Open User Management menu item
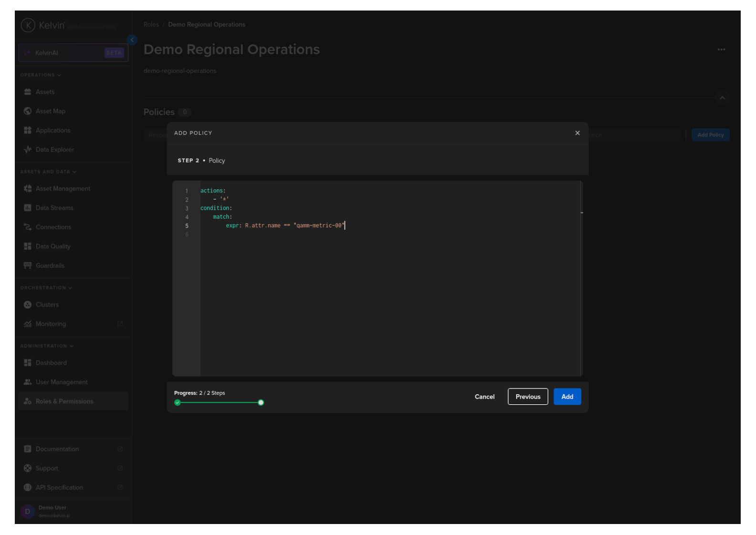 62,382
